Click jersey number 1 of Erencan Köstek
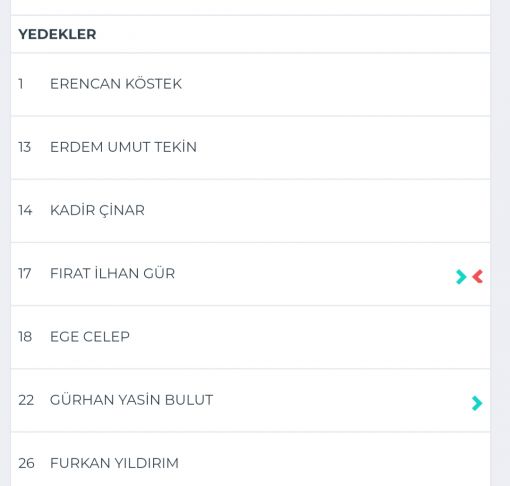This screenshot has height=486, width=510. 21,84
